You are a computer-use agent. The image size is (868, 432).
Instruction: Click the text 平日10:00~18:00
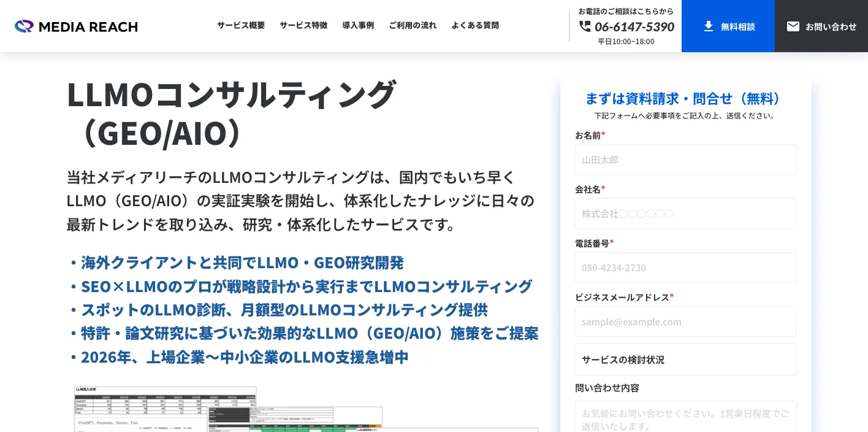coord(626,42)
